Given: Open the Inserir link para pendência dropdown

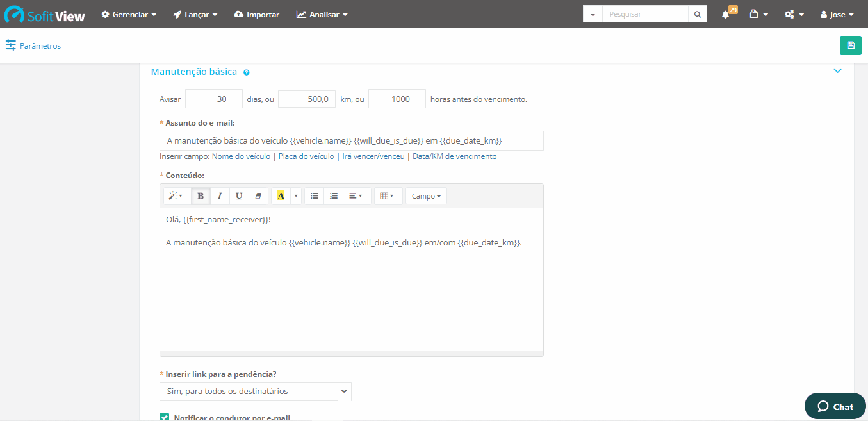Looking at the screenshot, I should [256, 392].
